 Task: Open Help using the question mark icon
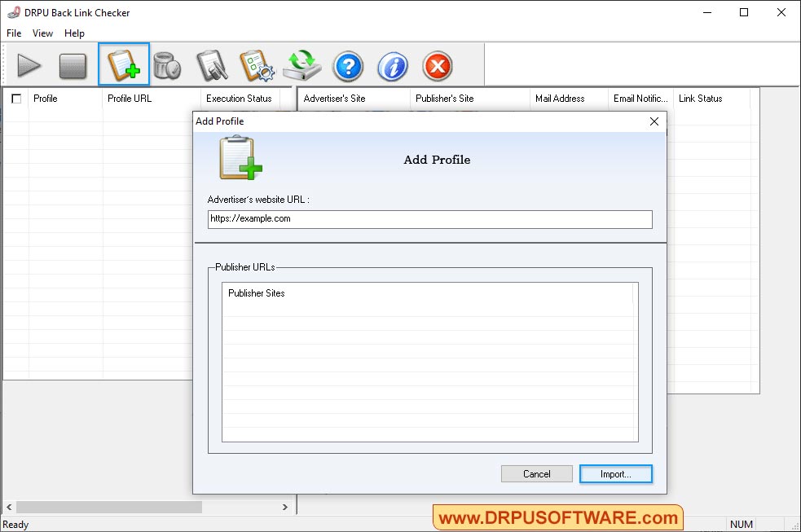pos(348,66)
